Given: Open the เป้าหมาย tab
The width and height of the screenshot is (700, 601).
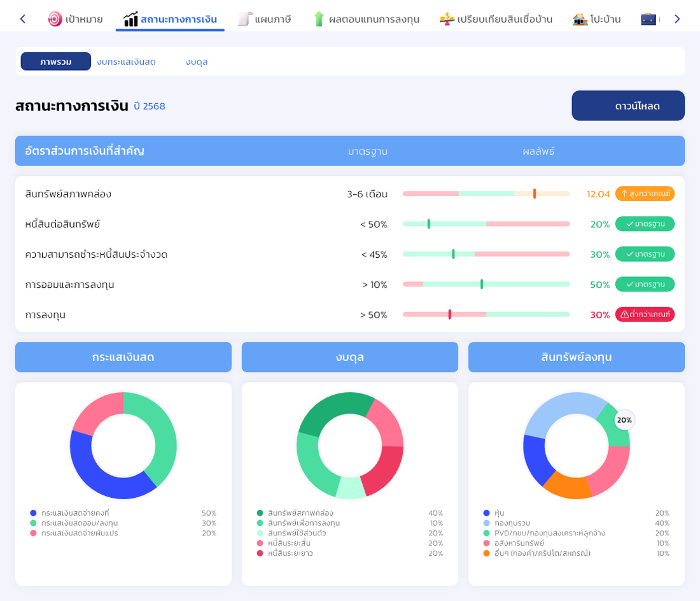Looking at the screenshot, I should (76, 19).
